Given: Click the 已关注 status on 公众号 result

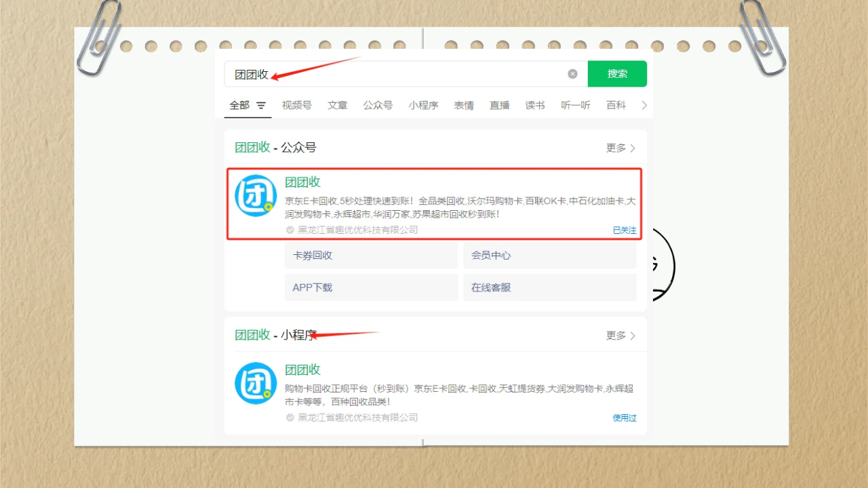Looking at the screenshot, I should (x=625, y=230).
